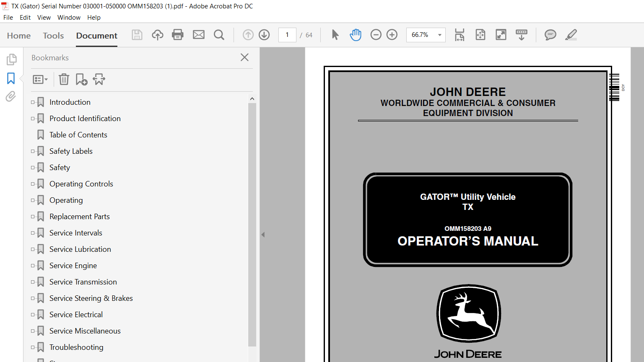Expand the Replacement Parts bookmark
The width and height of the screenshot is (644, 362).
tap(33, 217)
